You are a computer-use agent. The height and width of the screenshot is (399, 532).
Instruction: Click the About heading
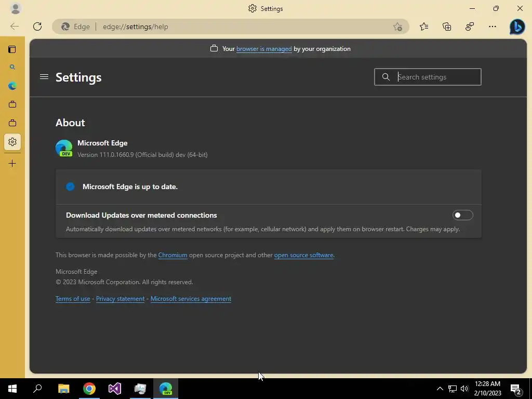coord(70,123)
